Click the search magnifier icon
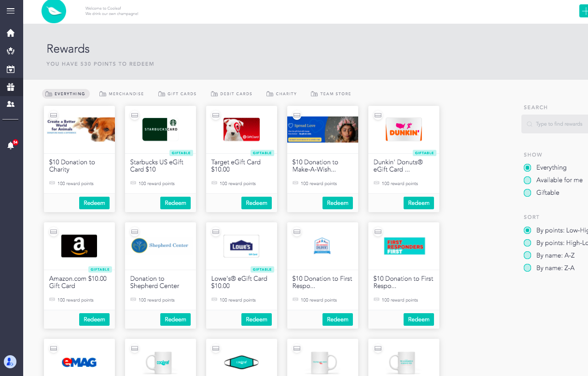Viewport: 588px width, 376px height. pyautogui.click(x=530, y=124)
